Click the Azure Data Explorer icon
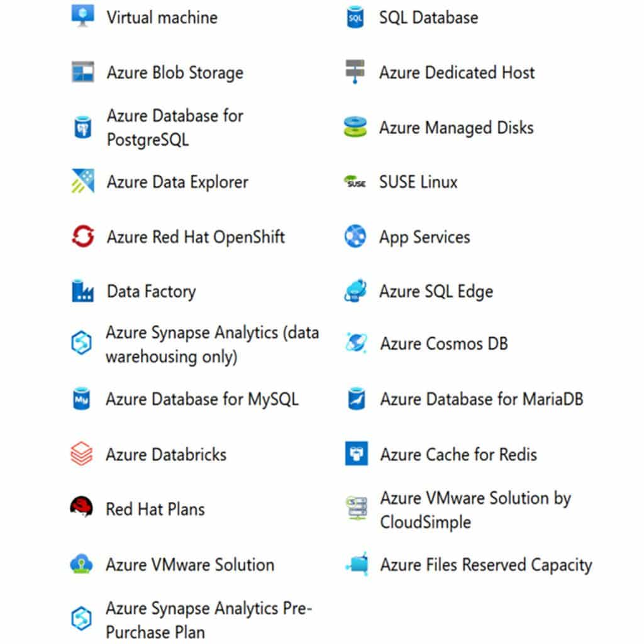644x644 pixels. [x=82, y=182]
